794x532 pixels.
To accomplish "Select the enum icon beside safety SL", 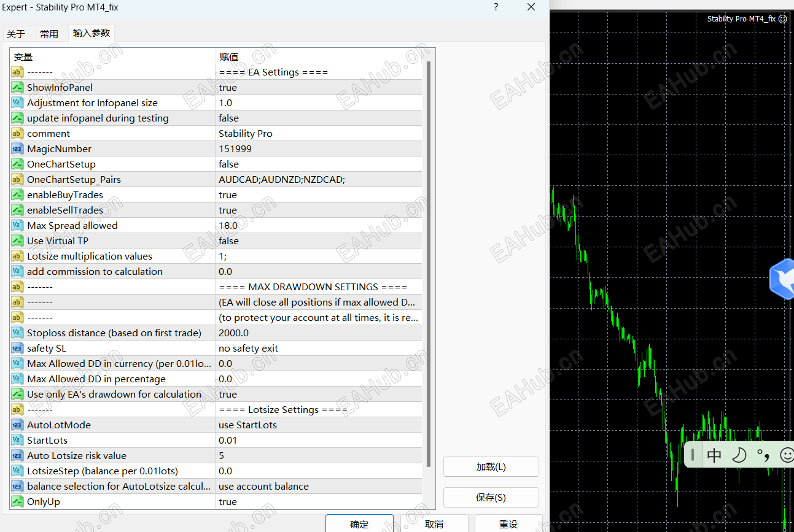I will (17, 348).
